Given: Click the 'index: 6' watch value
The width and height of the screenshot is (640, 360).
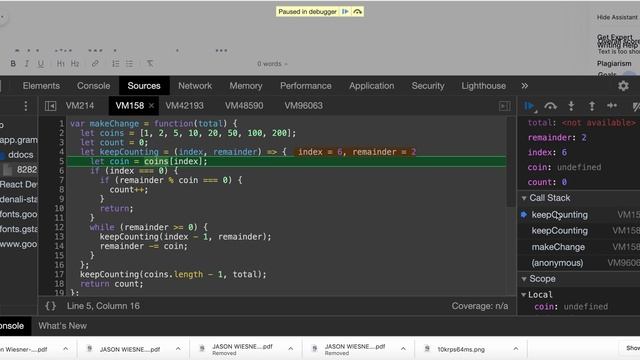Looking at the screenshot, I should coord(547,152).
